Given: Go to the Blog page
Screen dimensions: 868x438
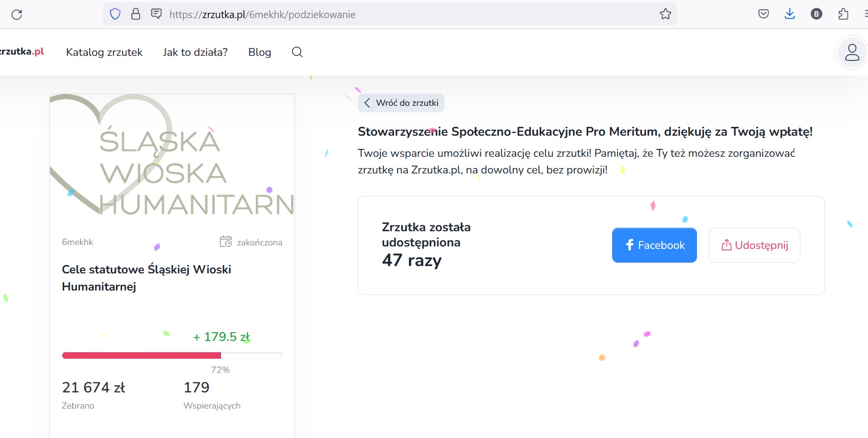Looking at the screenshot, I should tap(260, 52).
